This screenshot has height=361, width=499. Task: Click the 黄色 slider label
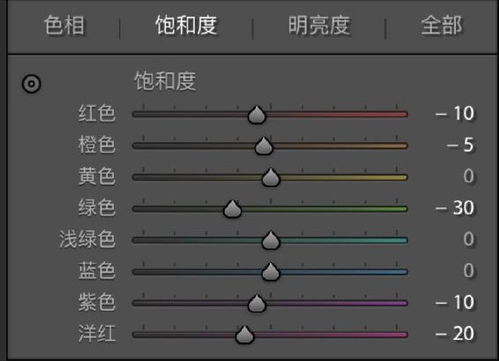[97, 176]
